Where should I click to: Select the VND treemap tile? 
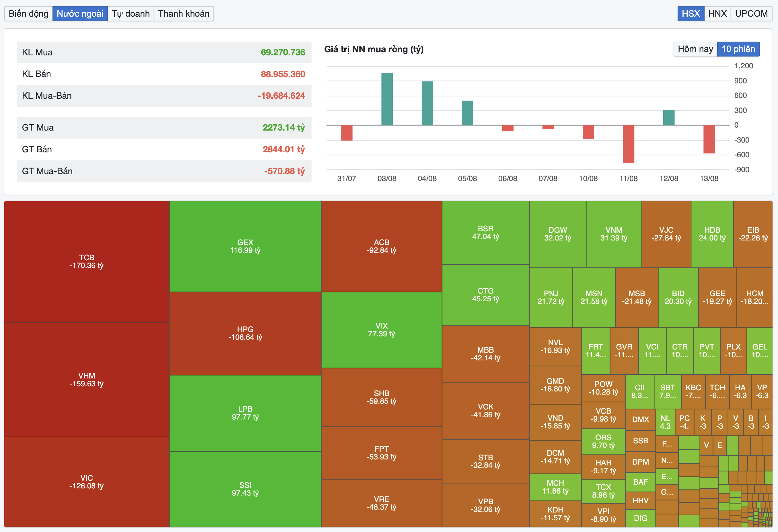(x=555, y=422)
